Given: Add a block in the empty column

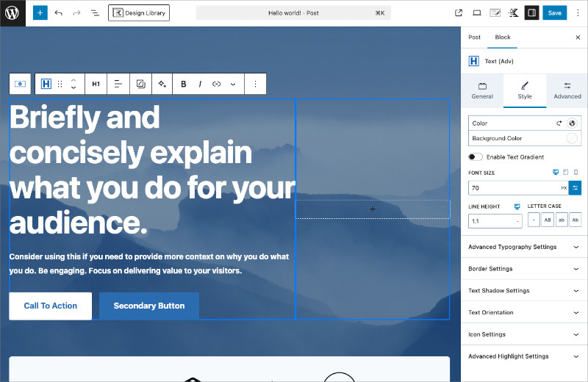Looking at the screenshot, I should click(x=373, y=209).
